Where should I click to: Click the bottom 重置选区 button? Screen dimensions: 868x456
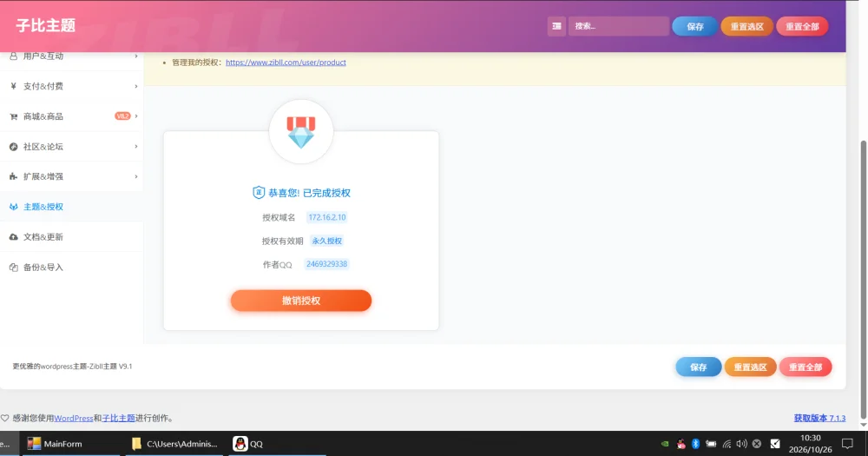(750, 367)
